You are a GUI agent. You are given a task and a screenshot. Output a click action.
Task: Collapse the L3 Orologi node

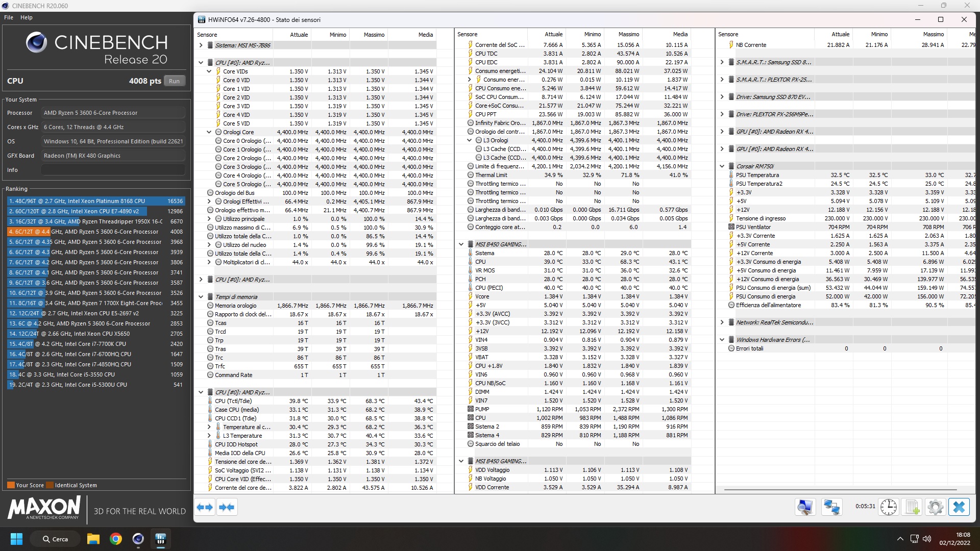[470, 140]
